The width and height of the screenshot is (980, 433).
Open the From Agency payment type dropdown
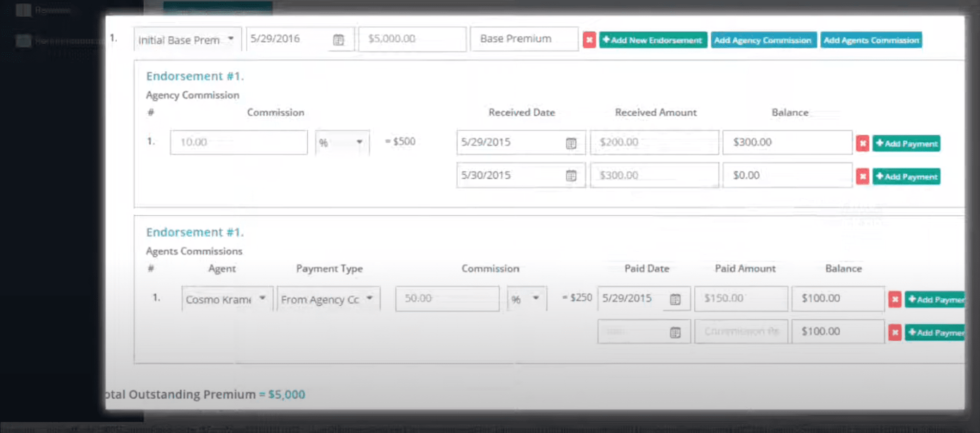click(x=328, y=299)
